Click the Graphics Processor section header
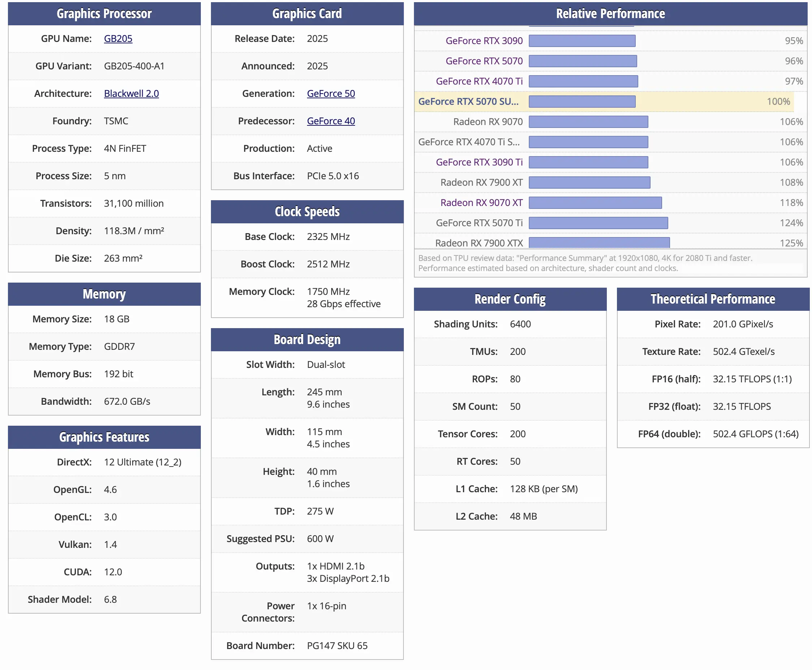Image resolution: width=812 pixels, height=670 pixels. tap(104, 13)
